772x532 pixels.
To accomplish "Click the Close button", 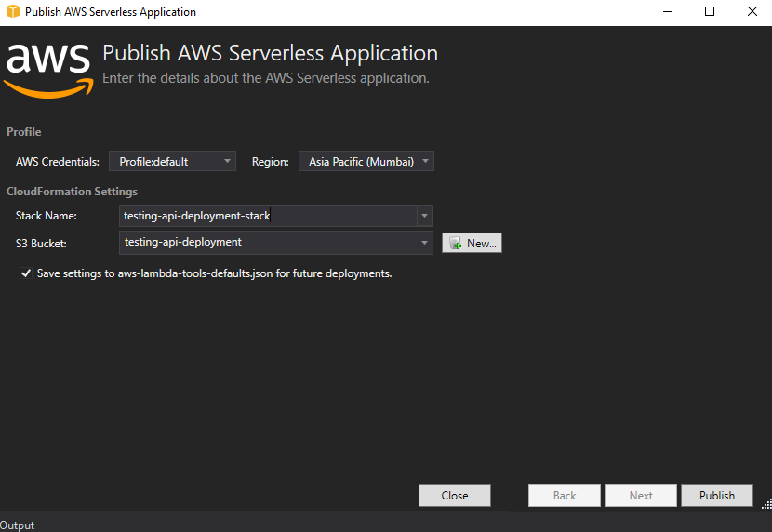I will [455, 495].
